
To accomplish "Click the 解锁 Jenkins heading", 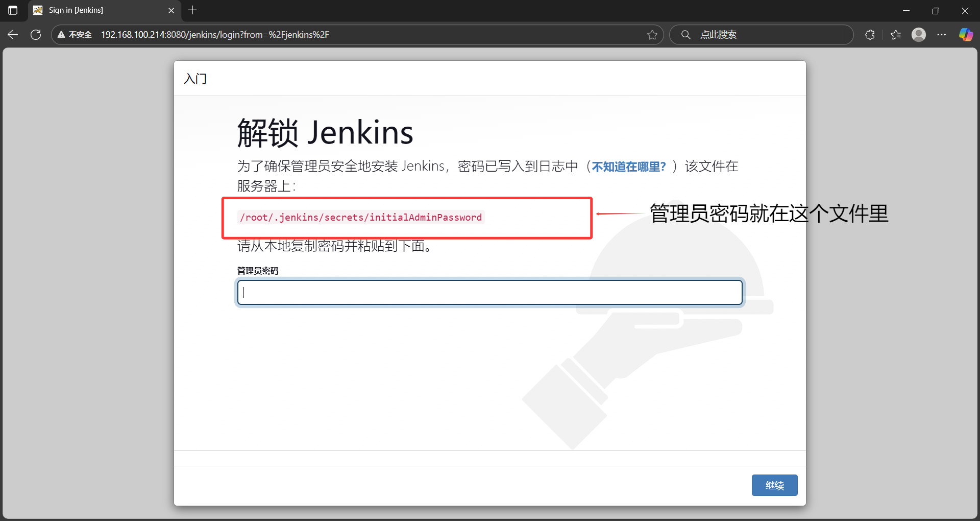I will pyautogui.click(x=325, y=133).
